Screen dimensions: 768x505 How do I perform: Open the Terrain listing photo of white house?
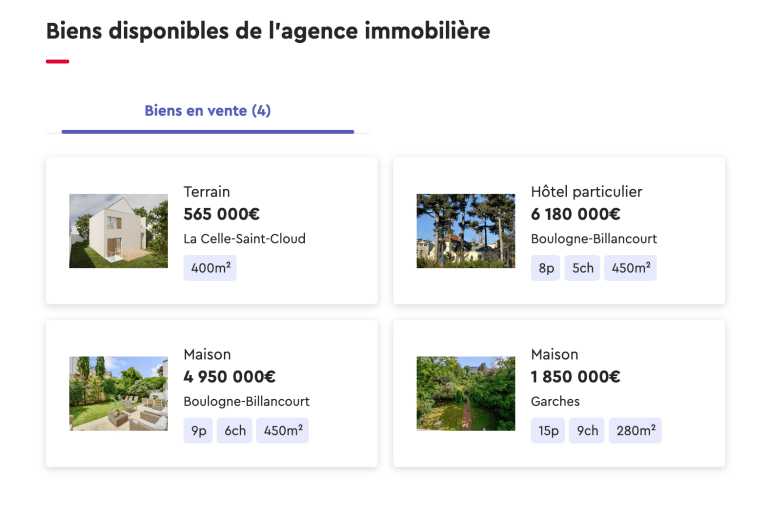pyautogui.click(x=118, y=231)
